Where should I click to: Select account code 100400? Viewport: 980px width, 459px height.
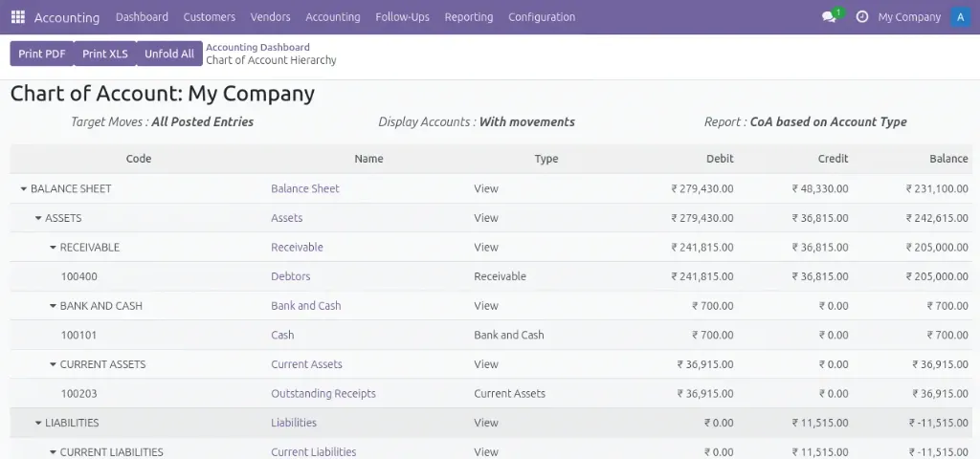[78, 276]
